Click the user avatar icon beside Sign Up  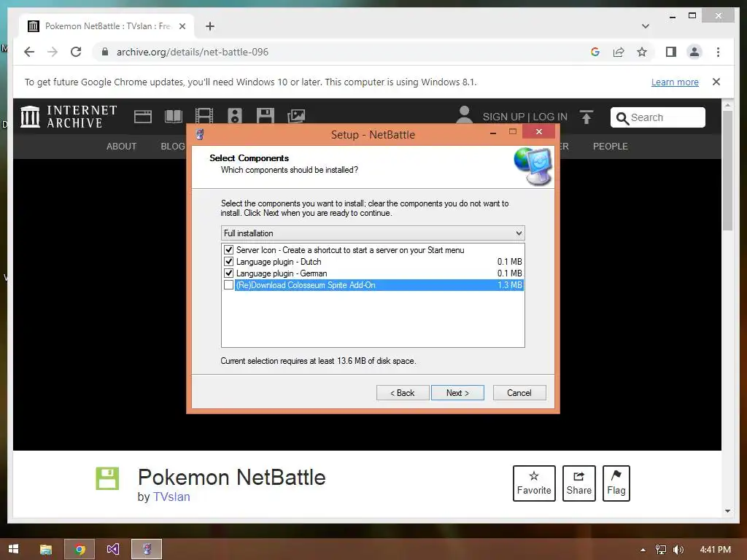[x=464, y=116]
